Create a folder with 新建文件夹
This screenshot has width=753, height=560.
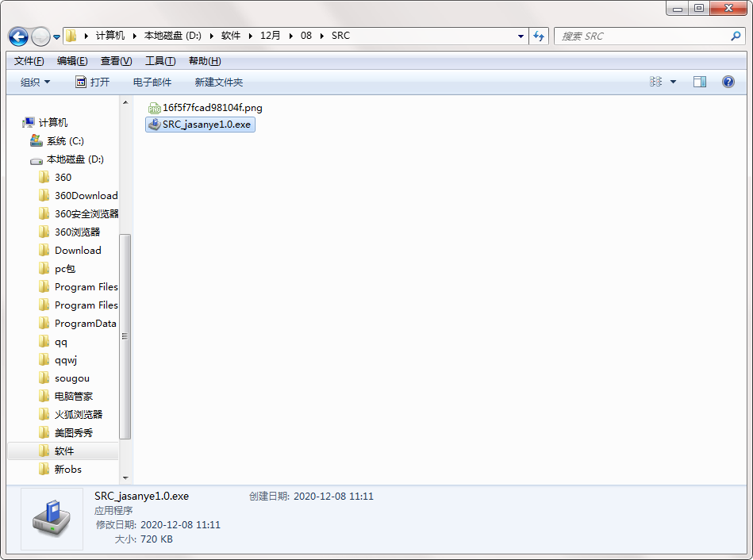(219, 82)
